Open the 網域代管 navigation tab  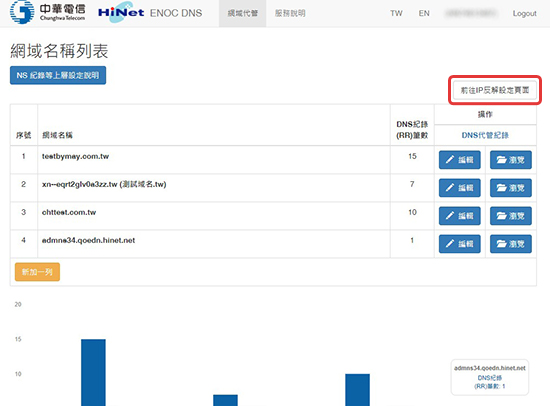(243, 13)
